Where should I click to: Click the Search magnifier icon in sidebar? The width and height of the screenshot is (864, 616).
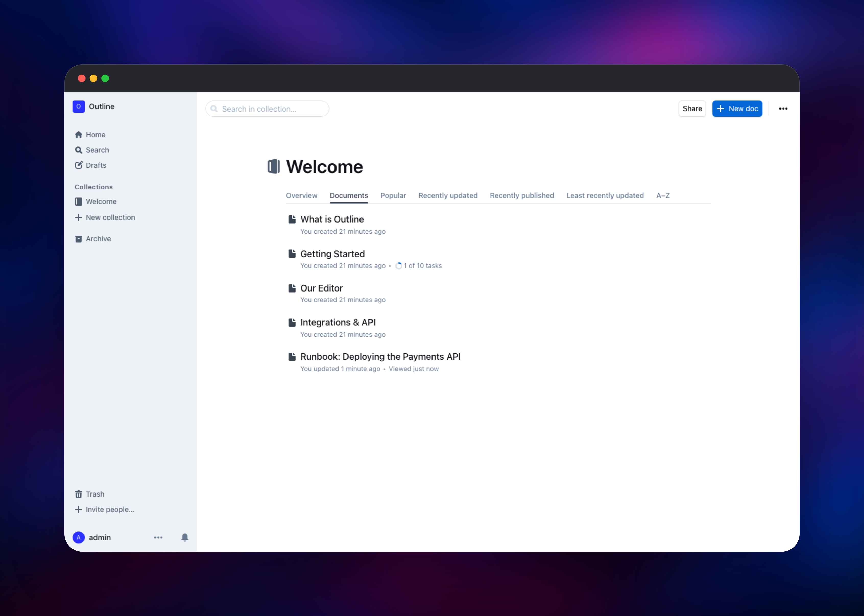(79, 150)
